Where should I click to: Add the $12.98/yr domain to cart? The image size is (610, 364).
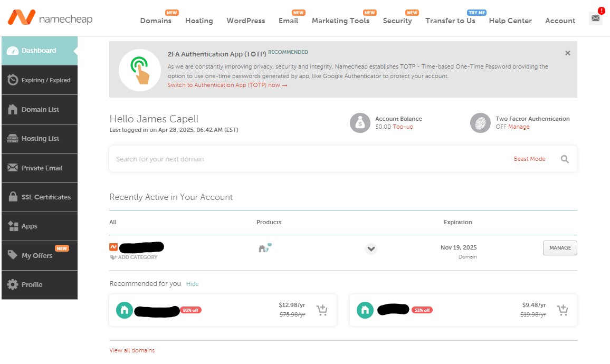[x=322, y=310]
